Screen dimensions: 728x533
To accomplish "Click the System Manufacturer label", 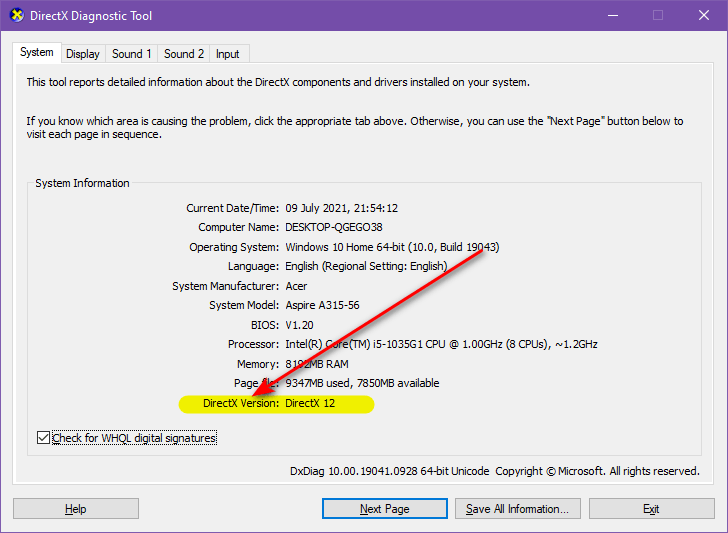I will [226, 286].
